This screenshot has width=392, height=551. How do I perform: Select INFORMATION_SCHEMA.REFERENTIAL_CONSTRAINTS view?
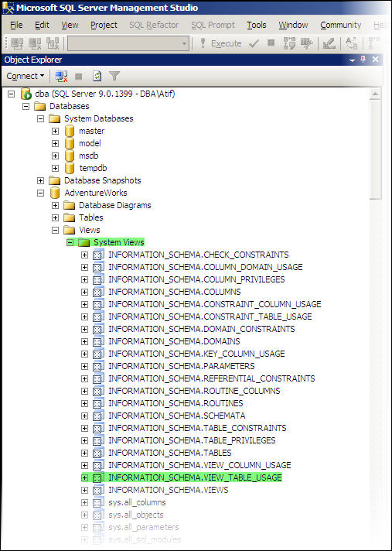pos(212,378)
